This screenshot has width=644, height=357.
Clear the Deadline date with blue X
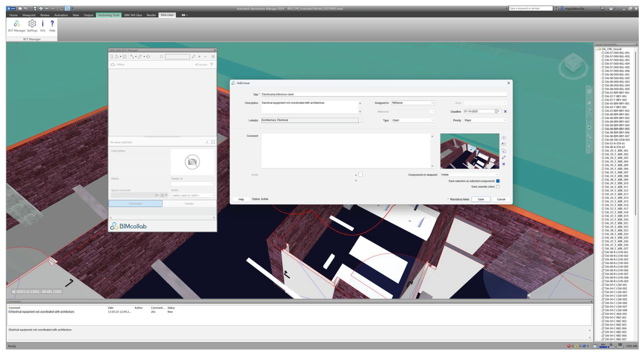point(505,111)
